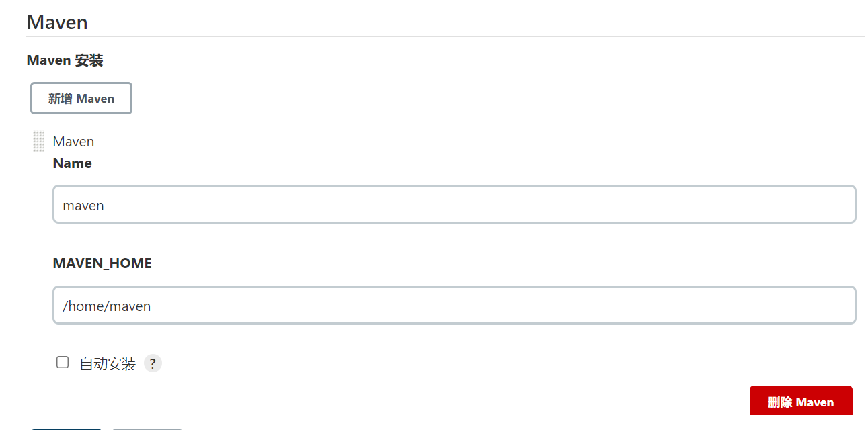Image resolution: width=868 pixels, height=430 pixels.
Task: Select the Maven section heading at top
Action: [57, 21]
